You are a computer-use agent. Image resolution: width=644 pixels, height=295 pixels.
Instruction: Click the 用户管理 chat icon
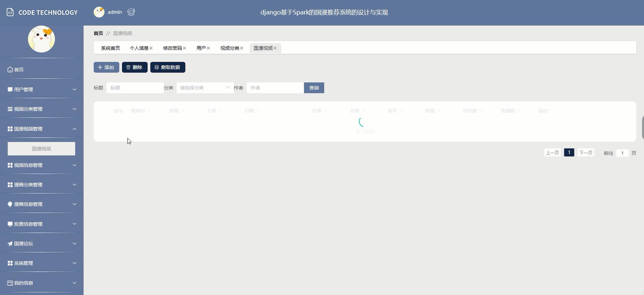(10, 89)
